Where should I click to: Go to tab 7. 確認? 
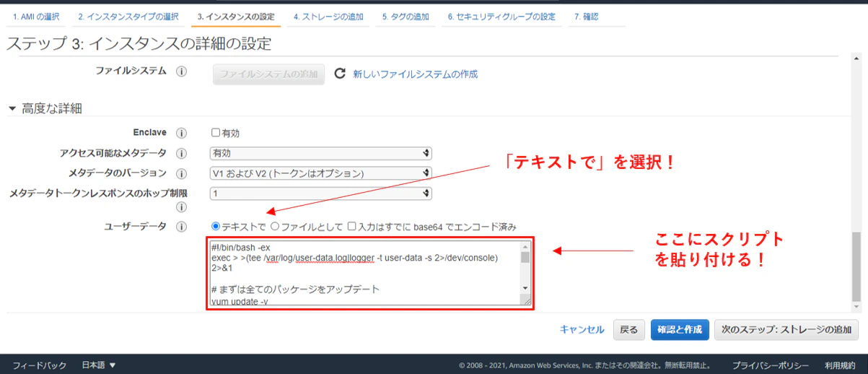click(587, 16)
